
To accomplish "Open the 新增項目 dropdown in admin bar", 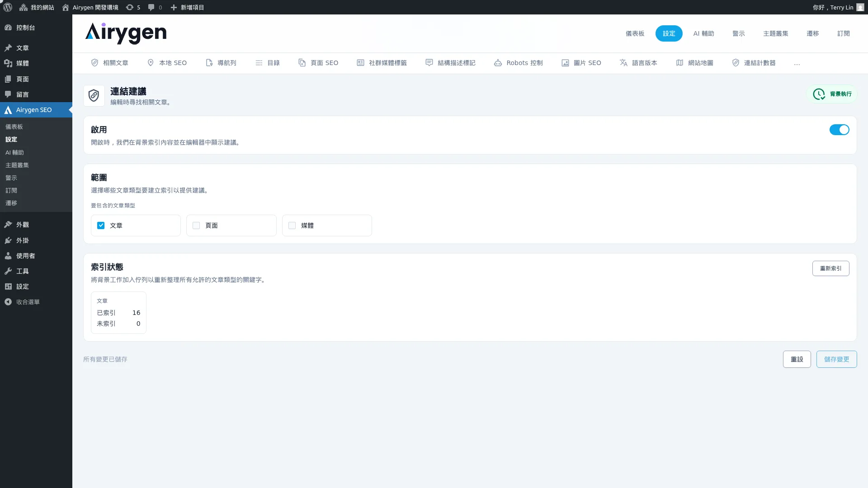I will [x=187, y=7].
